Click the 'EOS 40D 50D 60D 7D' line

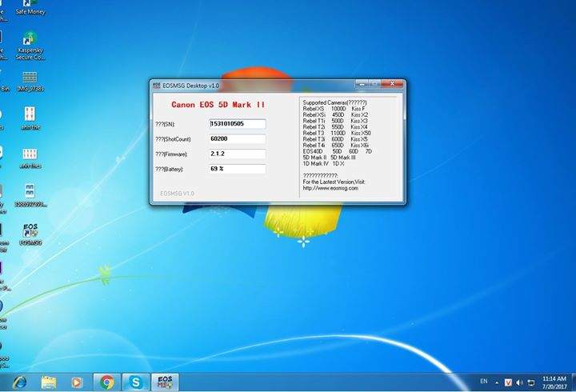(338, 151)
